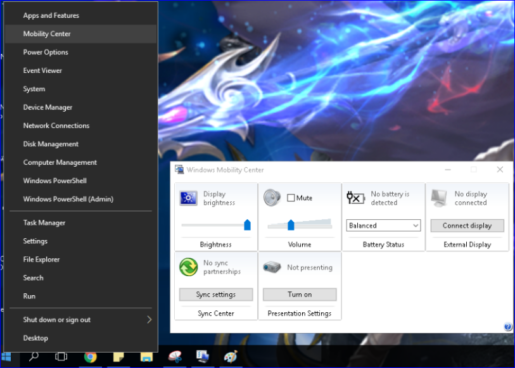The height and width of the screenshot is (368, 515).
Task: Open Device Manager
Action: pos(80,107)
